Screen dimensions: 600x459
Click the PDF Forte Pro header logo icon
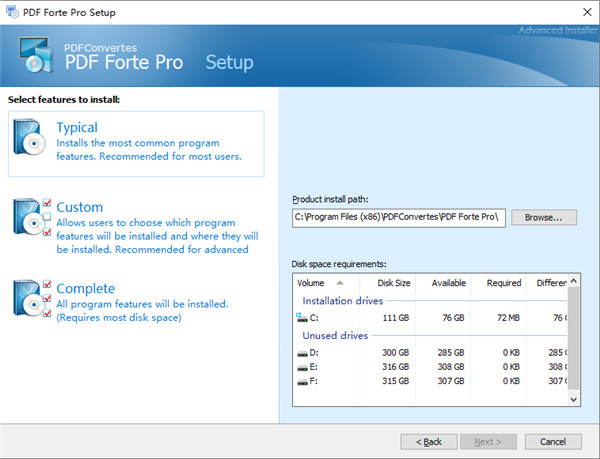(36, 55)
